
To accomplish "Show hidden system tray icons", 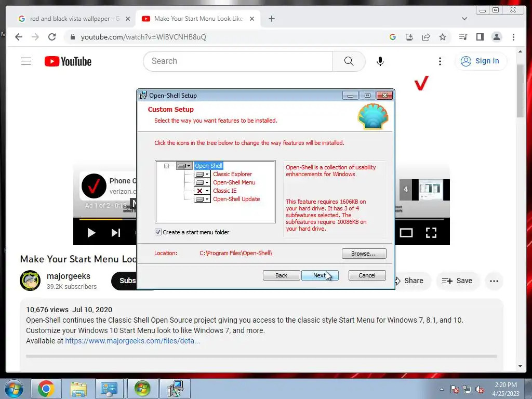I will click(442, 390).
